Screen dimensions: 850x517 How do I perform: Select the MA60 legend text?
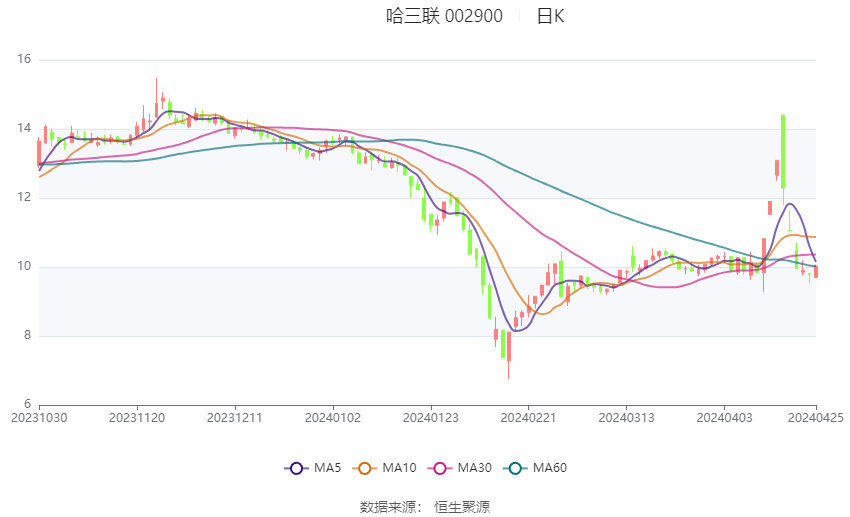[550, 468]
